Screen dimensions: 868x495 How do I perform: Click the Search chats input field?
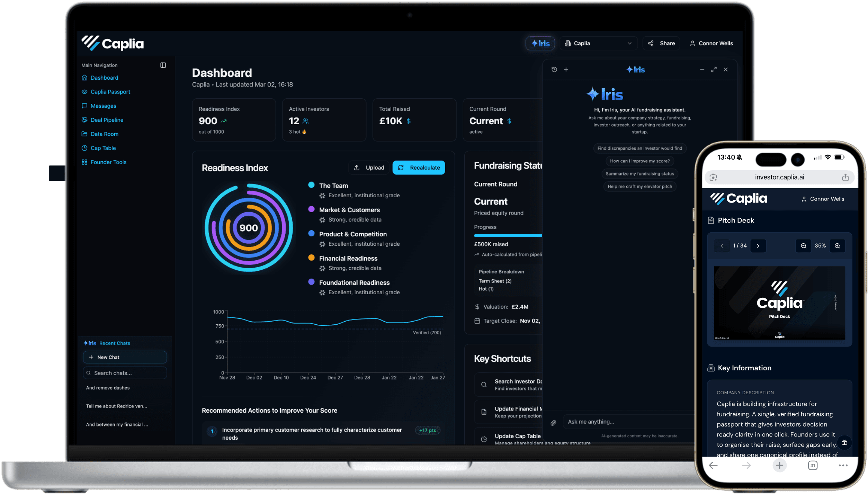coord(125,373)
